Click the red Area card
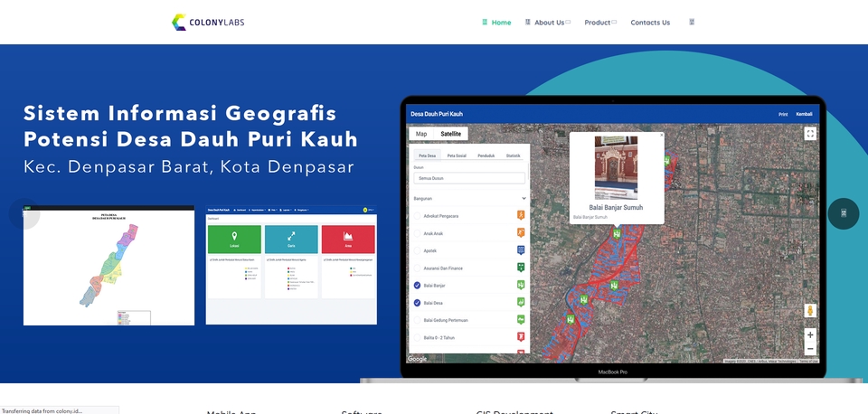 (x=348, y=240)
